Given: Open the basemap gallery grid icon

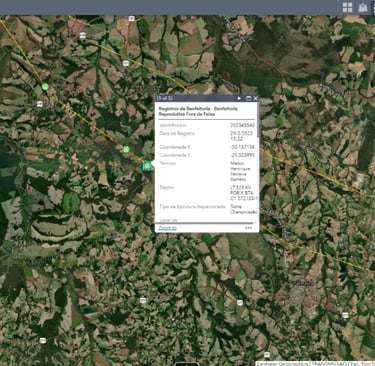Looking at the screenshot, I should point(347,7).
